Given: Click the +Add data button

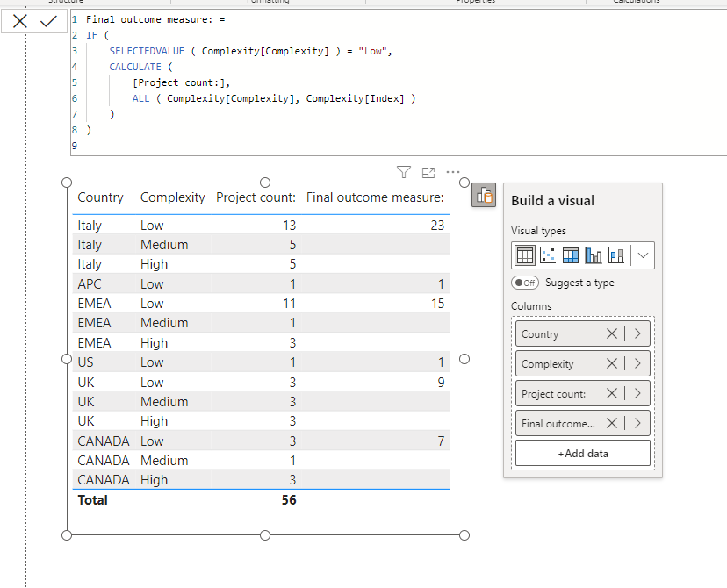Looking at the screenshot, I should click(583, 453).
